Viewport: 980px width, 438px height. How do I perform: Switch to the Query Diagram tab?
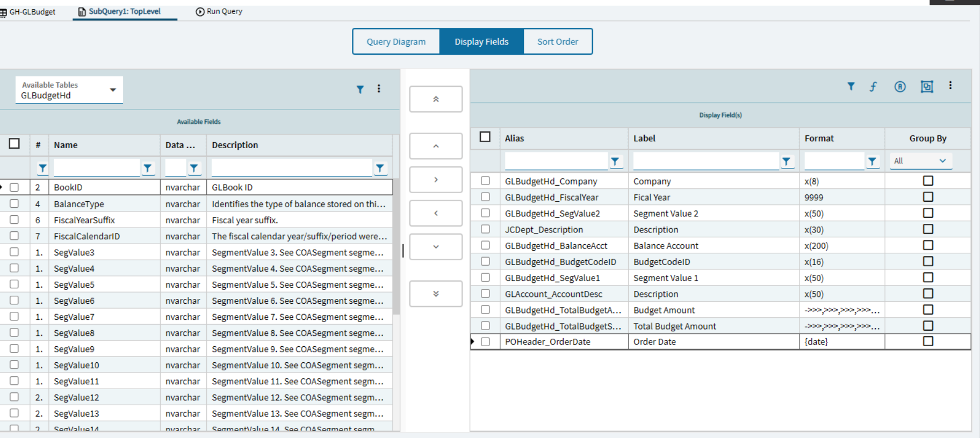(x=396, y=42)
